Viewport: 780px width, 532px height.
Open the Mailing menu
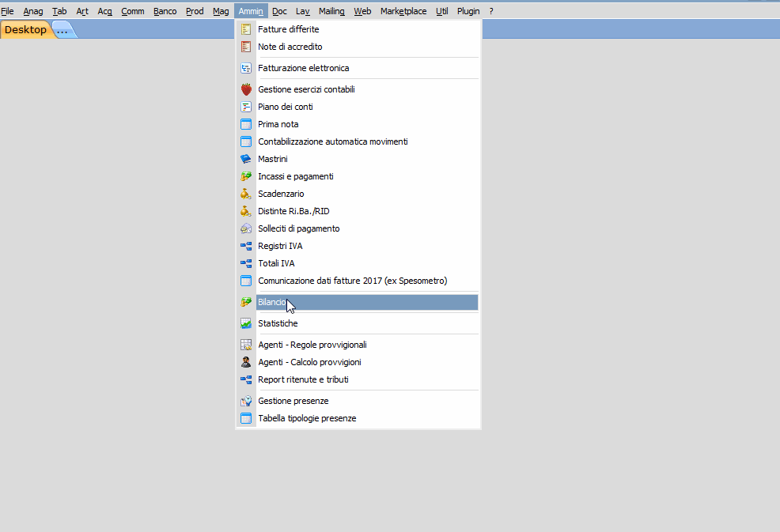click(331, 11)
